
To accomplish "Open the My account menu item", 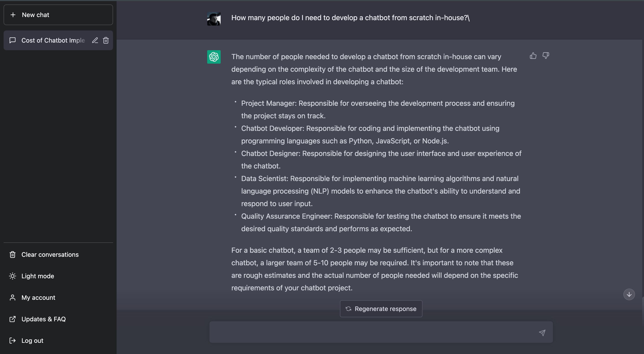I will click(38, 297).
